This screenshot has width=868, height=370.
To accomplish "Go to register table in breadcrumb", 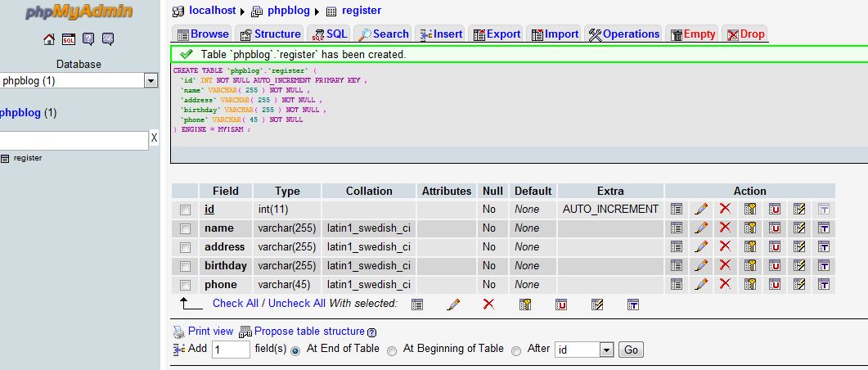I will pos(362,11).
